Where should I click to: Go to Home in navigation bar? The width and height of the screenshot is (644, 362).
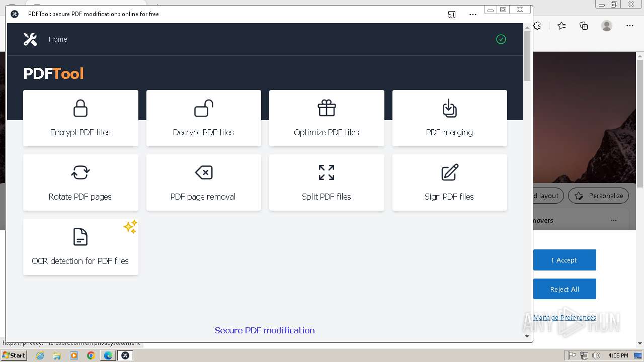[x=58, y=39]
